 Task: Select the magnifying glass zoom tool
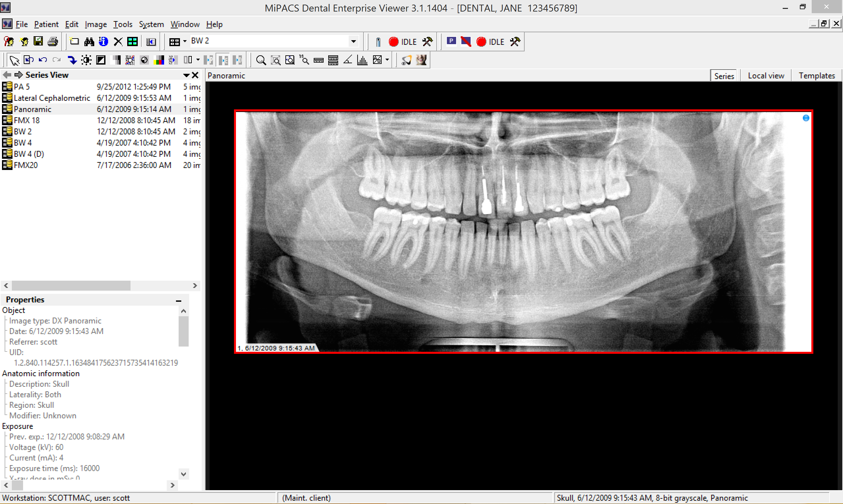(261, 60)
